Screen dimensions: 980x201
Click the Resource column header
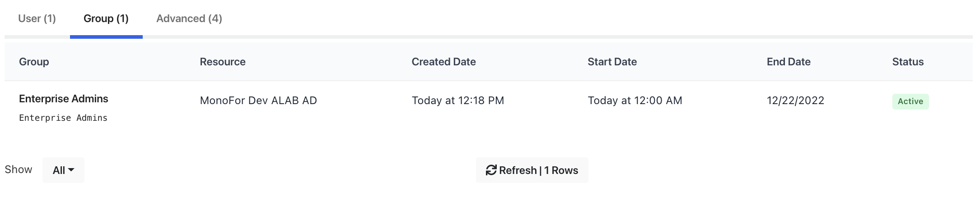(223, 62)
